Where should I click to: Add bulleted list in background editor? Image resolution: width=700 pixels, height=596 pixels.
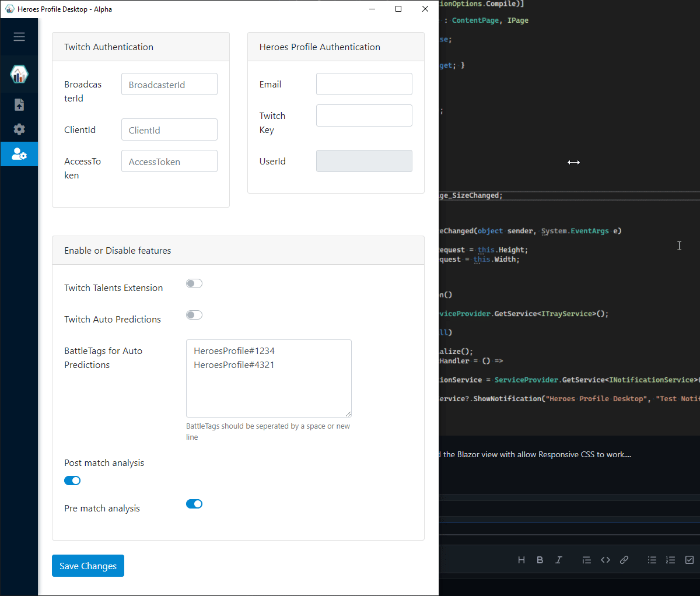[652, 560]
